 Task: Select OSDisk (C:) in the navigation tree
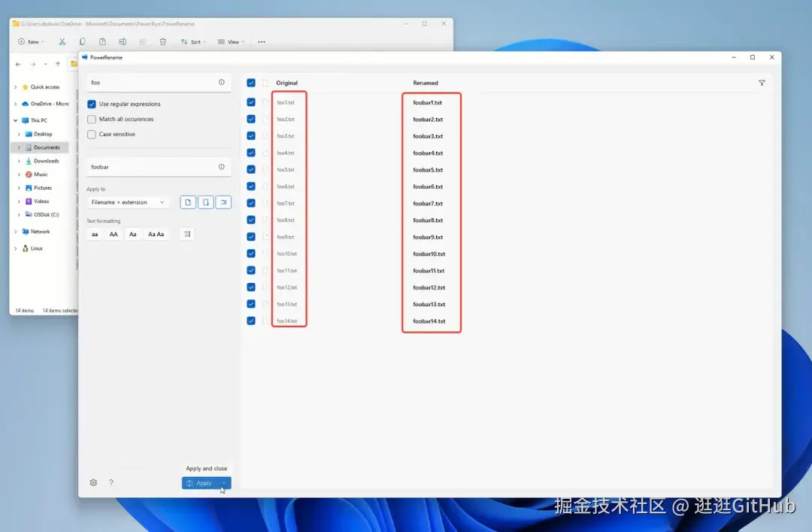point(46,214)
